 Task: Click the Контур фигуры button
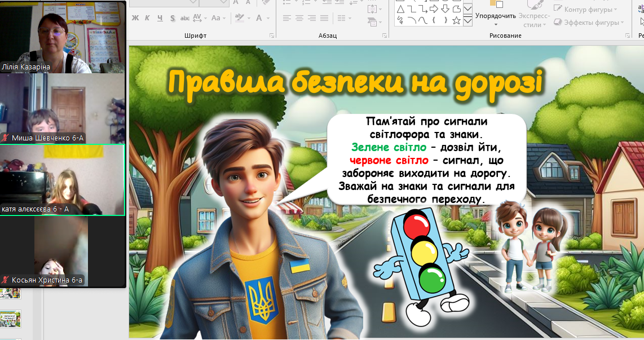coord(588,9)
